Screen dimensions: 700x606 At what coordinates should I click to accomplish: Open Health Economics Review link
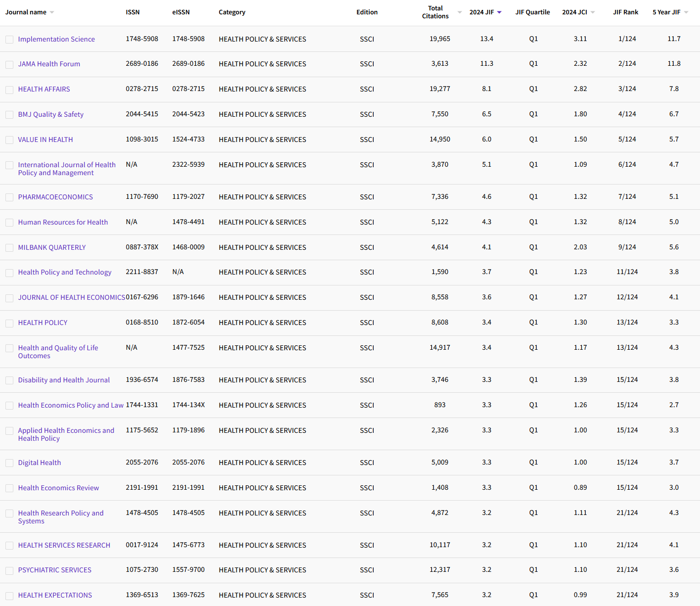click(58, 488)
